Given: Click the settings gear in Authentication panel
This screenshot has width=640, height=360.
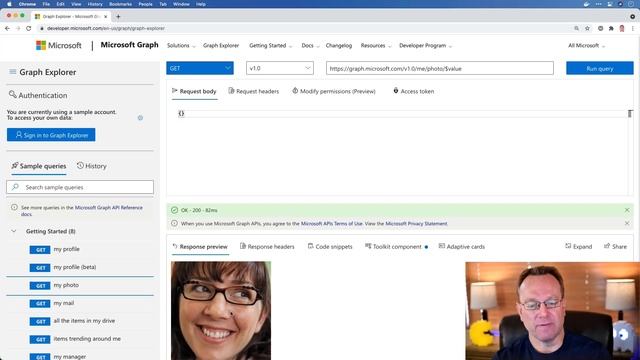Looking at the screenshot, I should click(140, 118).
